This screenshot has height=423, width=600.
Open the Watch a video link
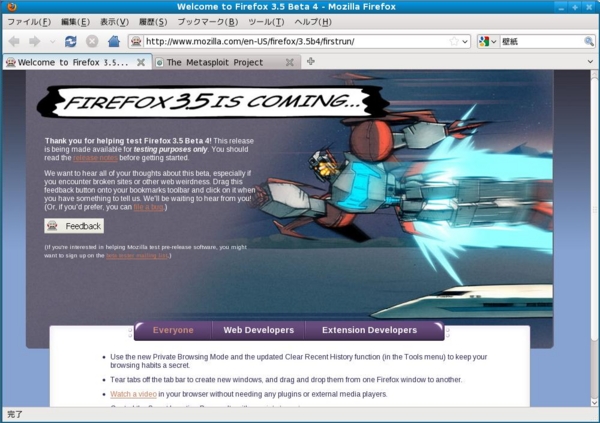click(134, 394)
